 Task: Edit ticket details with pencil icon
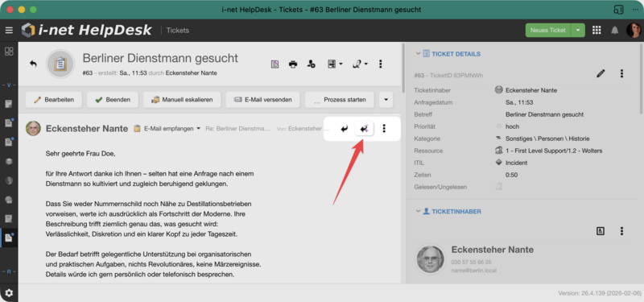(601, 73)
